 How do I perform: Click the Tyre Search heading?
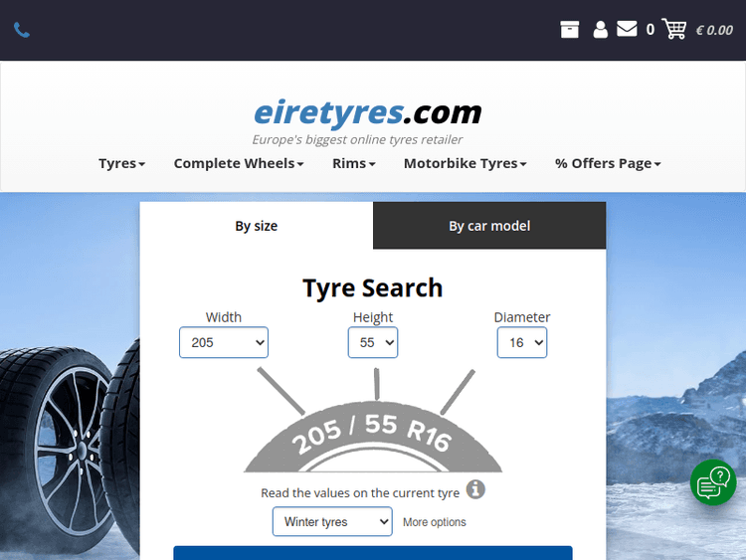373,287
